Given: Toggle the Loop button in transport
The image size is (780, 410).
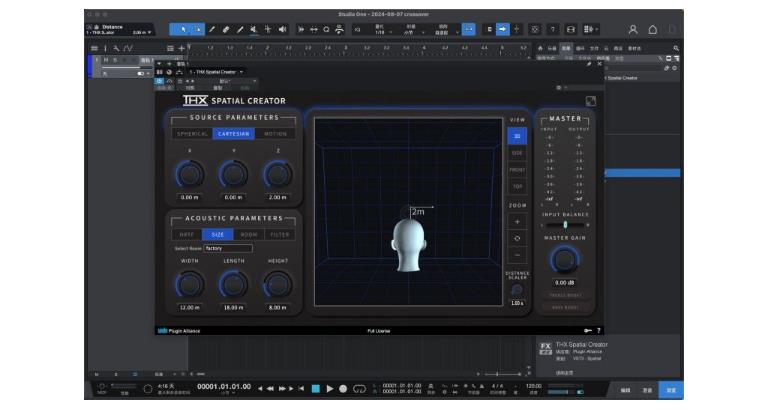Looking at the screenshot, I should click(359, 389).
